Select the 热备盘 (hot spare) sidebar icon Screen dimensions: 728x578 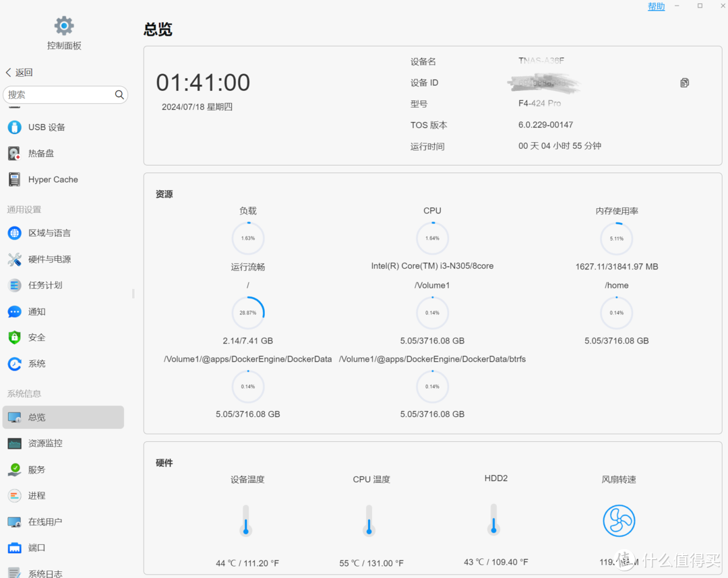[x=14, y=153]
